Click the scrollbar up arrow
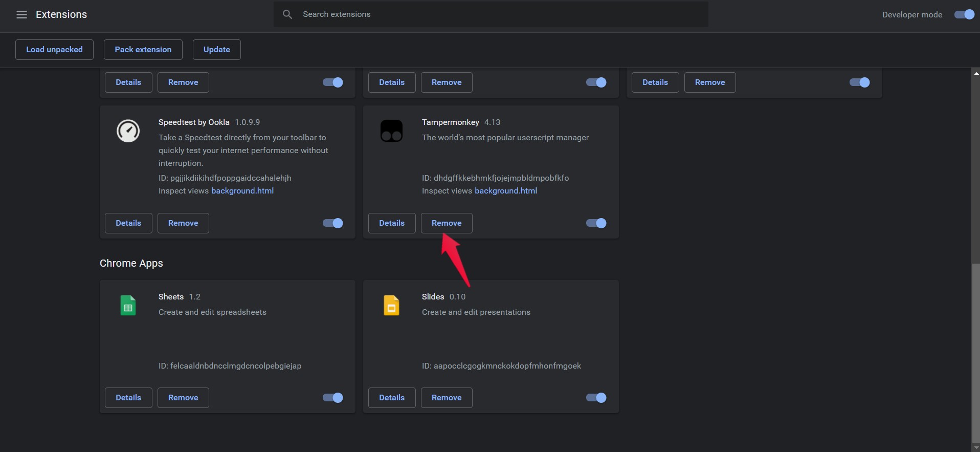Image resolution: width=980 pixels, height=452 pixels. [976, 74]
